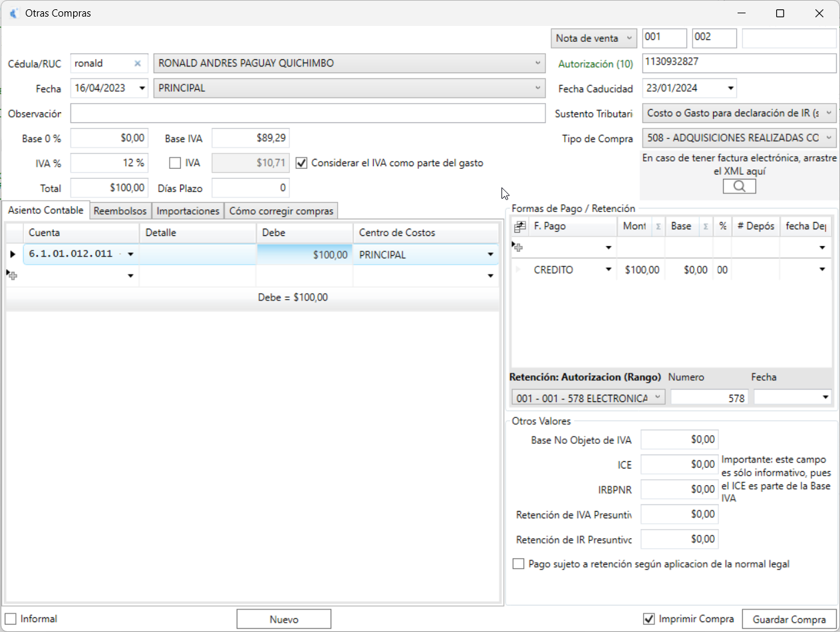
Task: Open the Cómo corregir compras tab
Action: (x=281, y=211)
